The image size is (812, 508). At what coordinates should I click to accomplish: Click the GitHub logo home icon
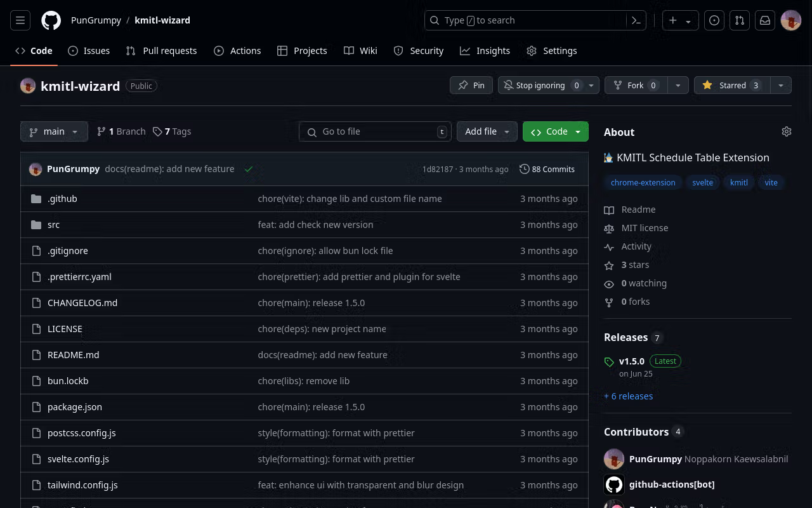click(x=51, y=20)
